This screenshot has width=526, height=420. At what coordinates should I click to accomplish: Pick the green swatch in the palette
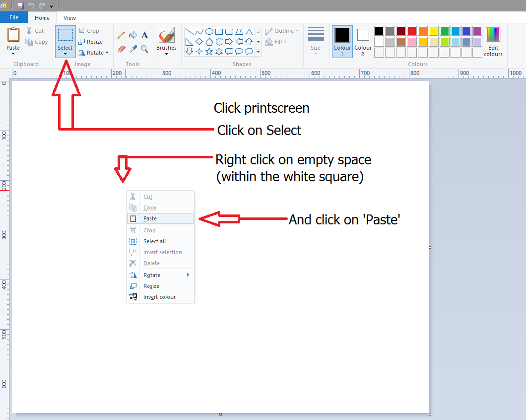(x=445, y=31)
